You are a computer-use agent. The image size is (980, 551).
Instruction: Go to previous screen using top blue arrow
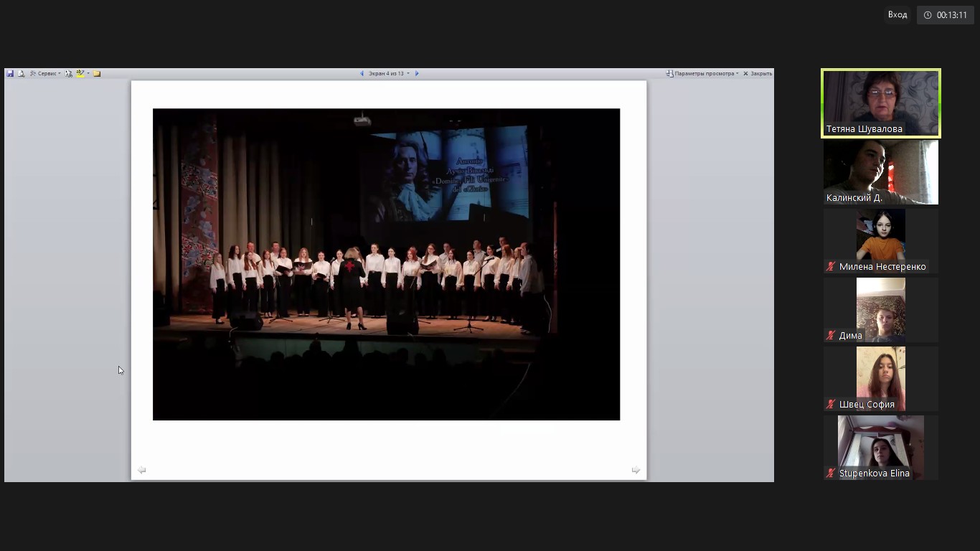[x=362, y=73]
